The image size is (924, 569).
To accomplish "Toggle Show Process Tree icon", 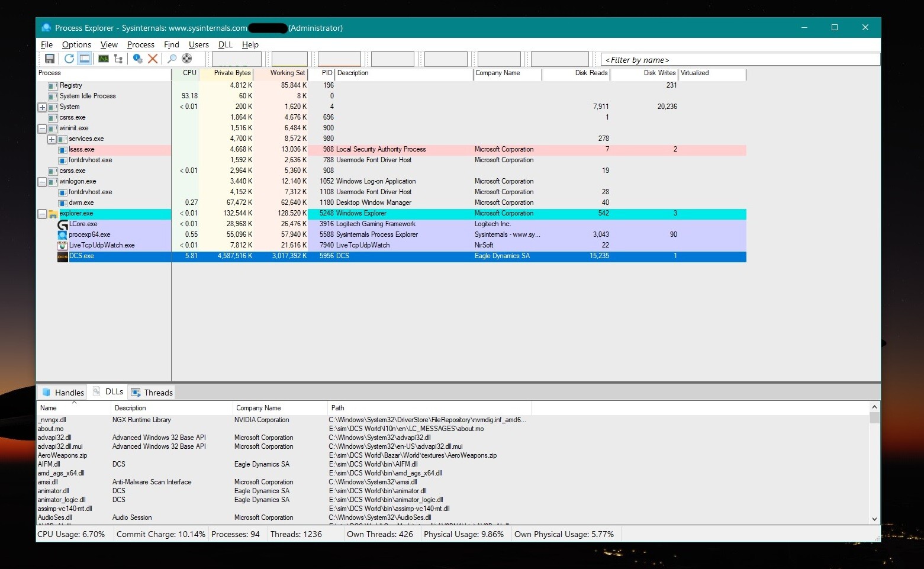I will [x=118, y=59].
